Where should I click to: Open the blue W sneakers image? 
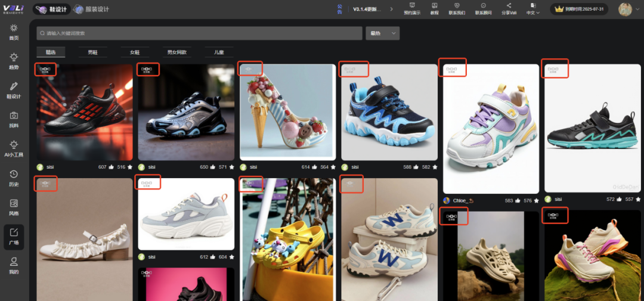click(x=389, y=240)
